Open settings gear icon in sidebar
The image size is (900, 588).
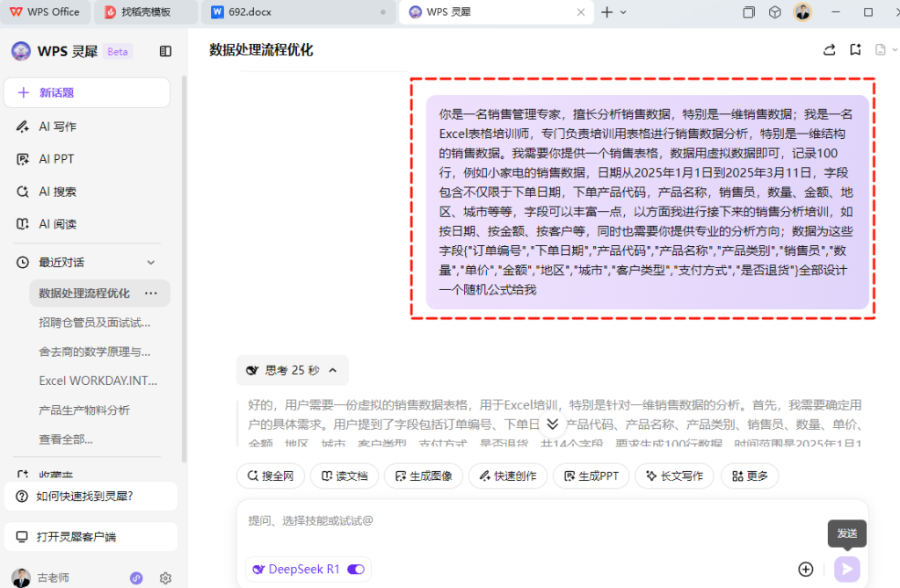click(x=165, y=578)
